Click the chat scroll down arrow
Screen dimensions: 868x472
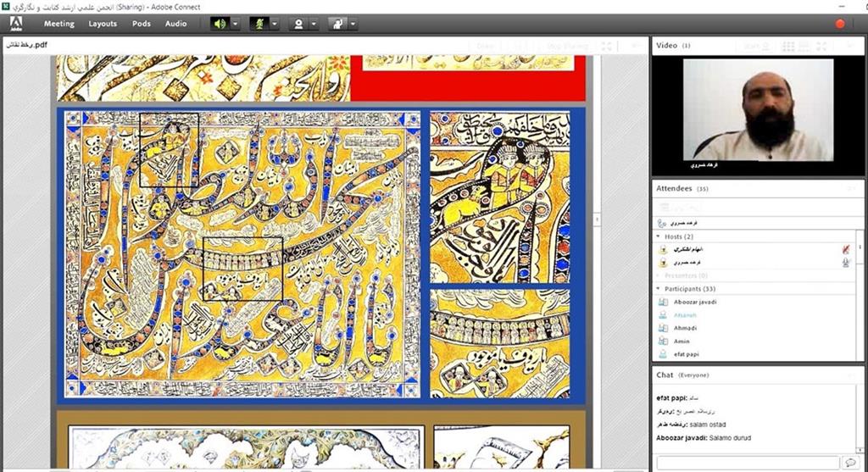[860, 450]
